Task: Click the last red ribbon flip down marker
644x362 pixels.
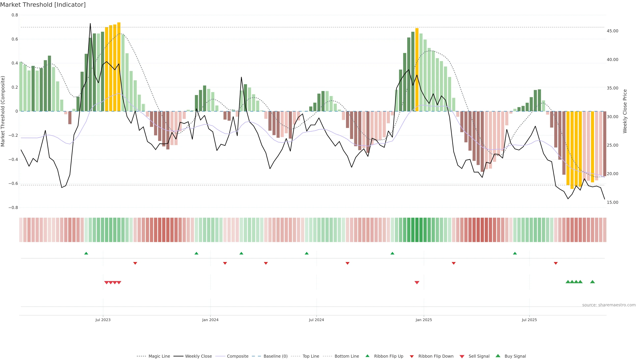Action: [x=555, y=263]
